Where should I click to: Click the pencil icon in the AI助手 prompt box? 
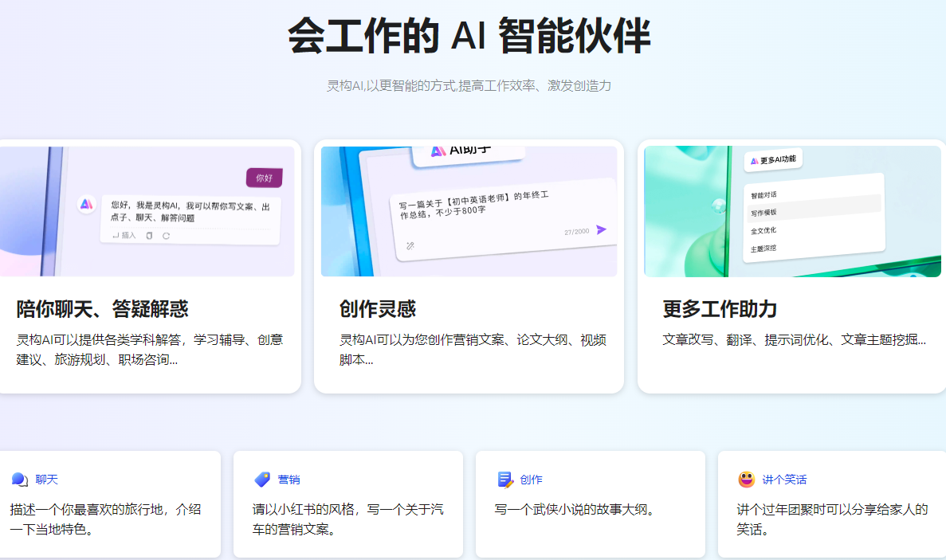click(410, 246)
